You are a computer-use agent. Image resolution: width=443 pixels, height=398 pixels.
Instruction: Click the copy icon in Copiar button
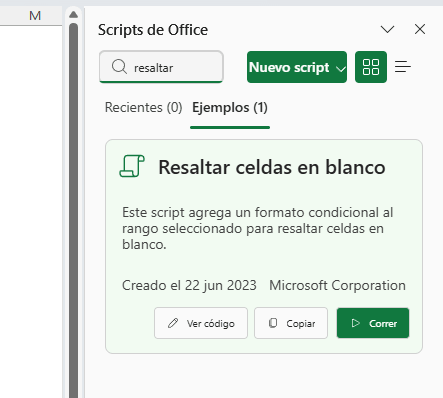[x=273, y=323]
